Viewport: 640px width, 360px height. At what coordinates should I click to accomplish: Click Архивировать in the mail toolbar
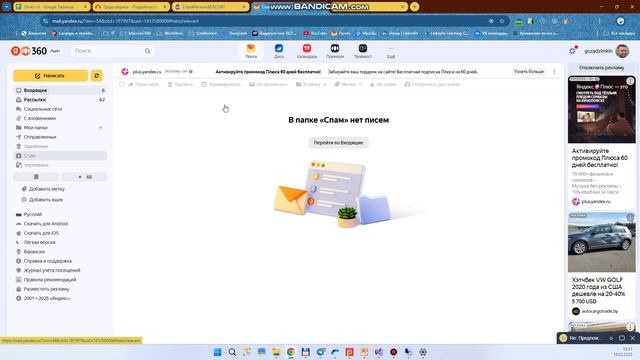pos(221,84)
